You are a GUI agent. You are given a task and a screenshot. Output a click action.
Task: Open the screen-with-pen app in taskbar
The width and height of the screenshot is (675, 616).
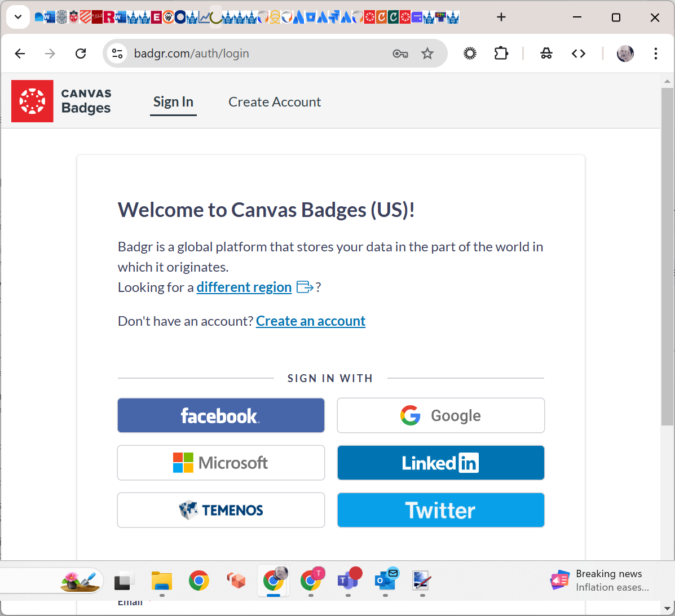click(x=422, y=580)
